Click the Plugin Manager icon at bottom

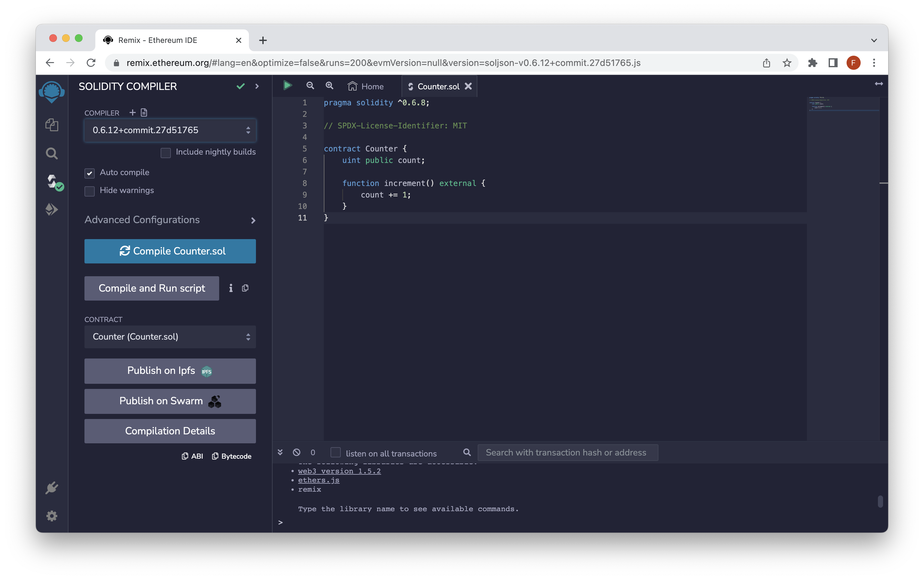click(52, 487)
